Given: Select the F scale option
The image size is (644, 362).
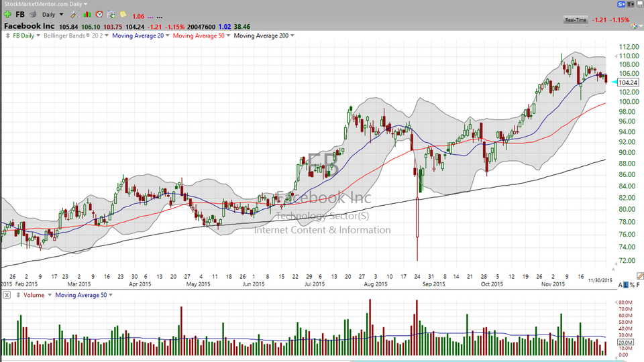Looking at the screenshot, I should coord(638,285).
